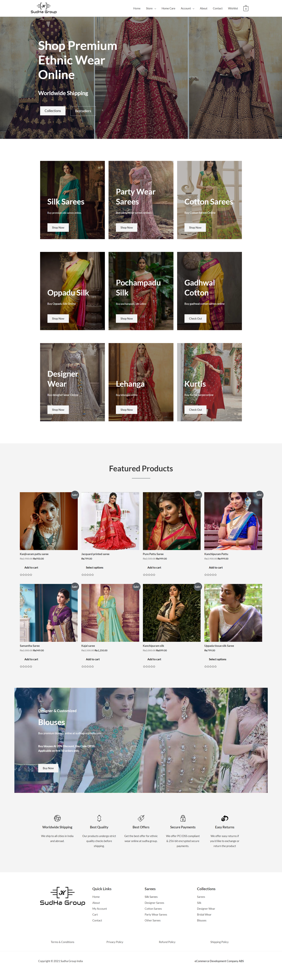Open the Home Care menu item
Image resolution: width=282 pixels, height=980 pixels.
point(168,8)
